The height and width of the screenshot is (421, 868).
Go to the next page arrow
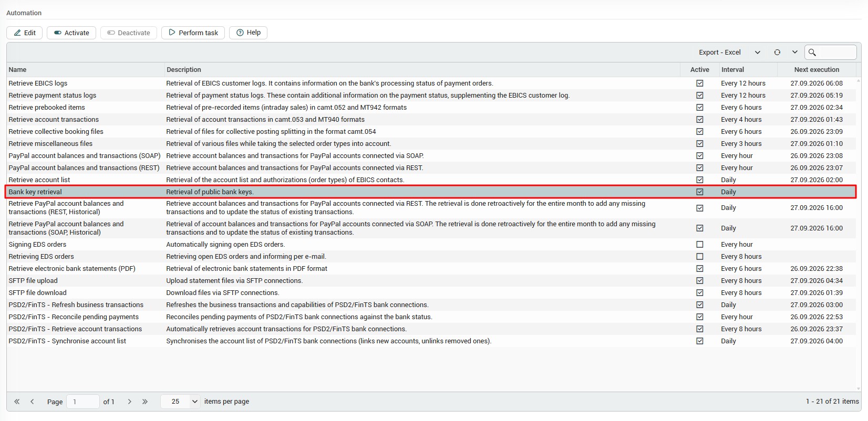click(x=129, y=402)
